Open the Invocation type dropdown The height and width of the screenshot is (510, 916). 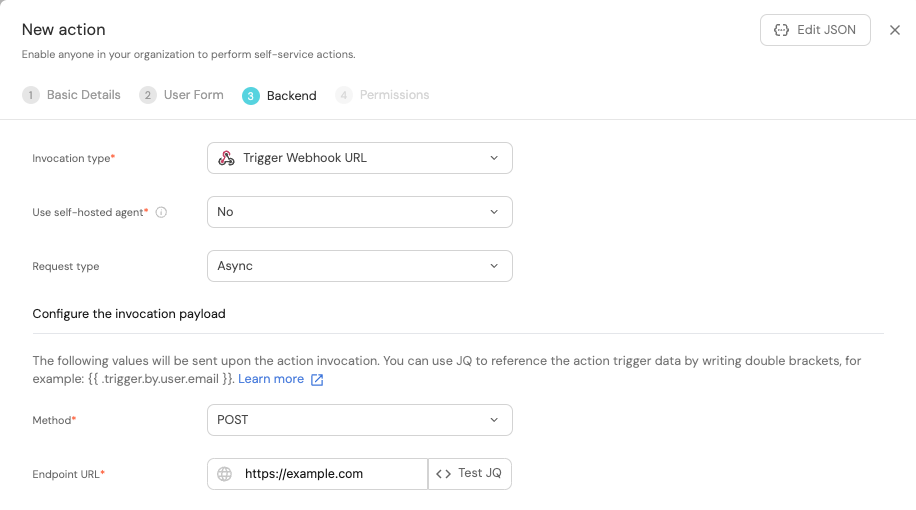(359, 158)
